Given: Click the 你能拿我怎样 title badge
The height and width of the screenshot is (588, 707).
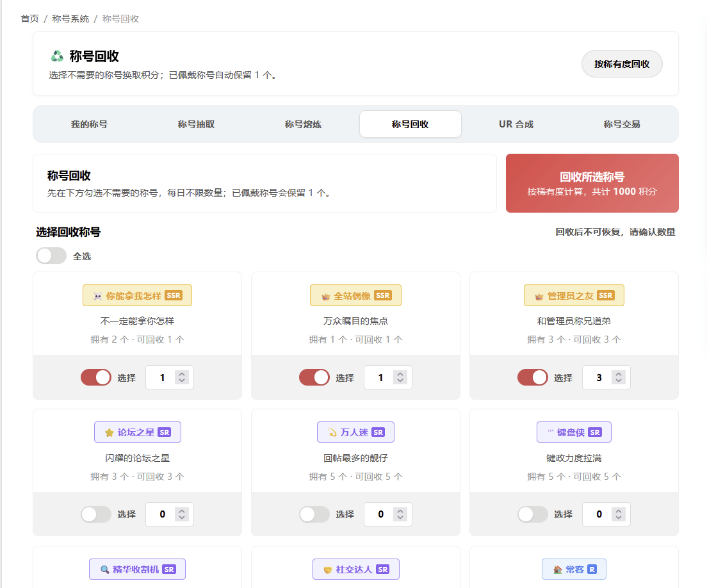Looking at the screenshot, I should click(137, 295).
